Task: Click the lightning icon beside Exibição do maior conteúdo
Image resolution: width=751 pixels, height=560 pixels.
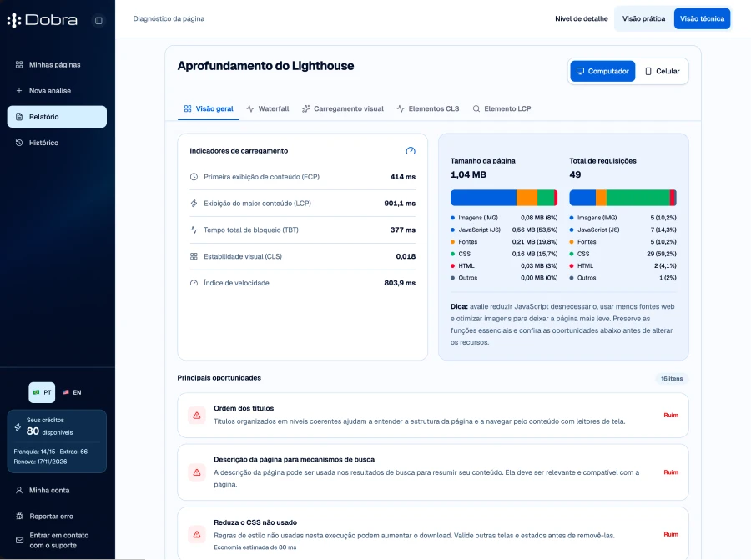Action: [x=194, y=203]
